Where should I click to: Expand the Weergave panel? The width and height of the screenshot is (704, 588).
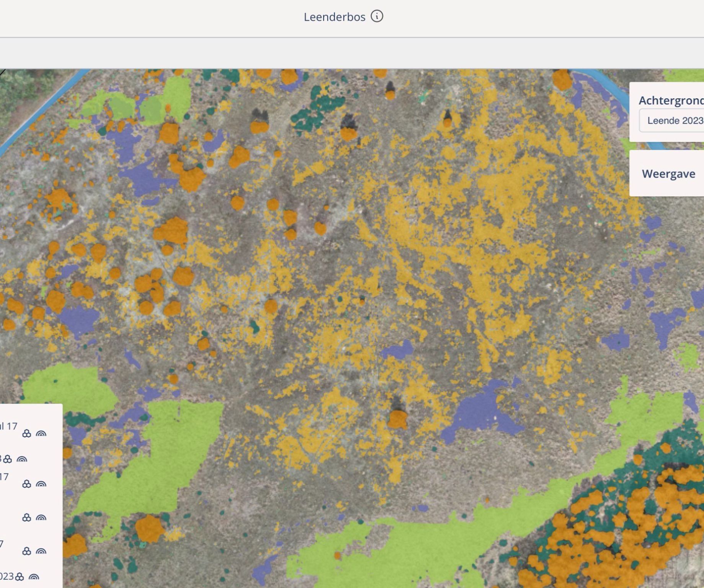[667, 173]
